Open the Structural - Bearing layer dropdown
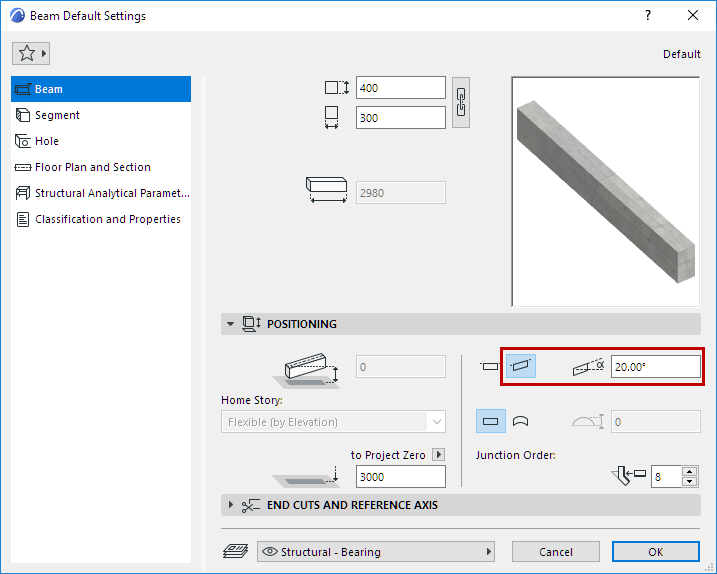 tap(376, 552)
